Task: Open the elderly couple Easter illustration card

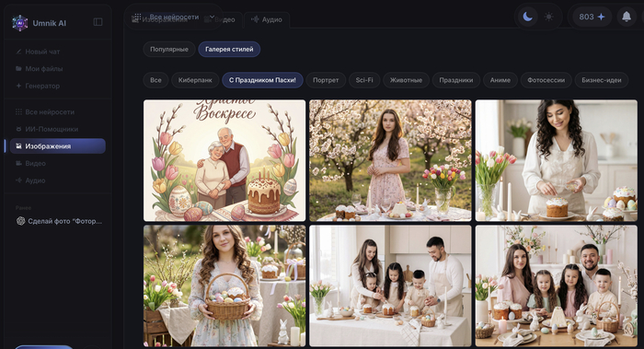Action: pos(224,160)
